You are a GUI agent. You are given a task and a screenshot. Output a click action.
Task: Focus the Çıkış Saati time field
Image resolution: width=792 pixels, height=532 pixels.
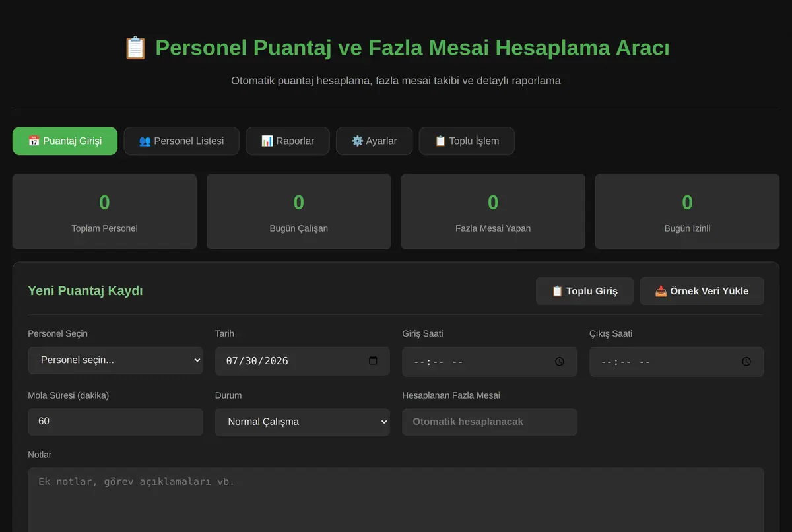click(x=676, y=362)
